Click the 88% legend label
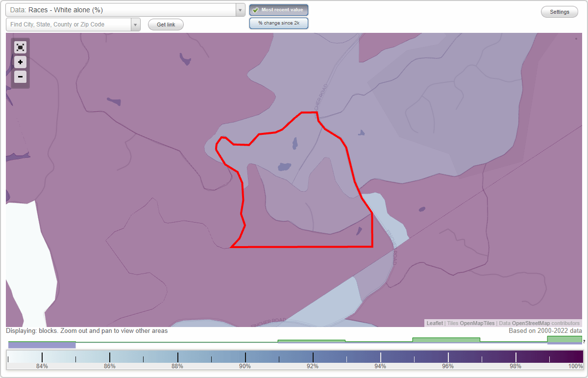This screenshot has width=588, height=378. click(177, 366)
